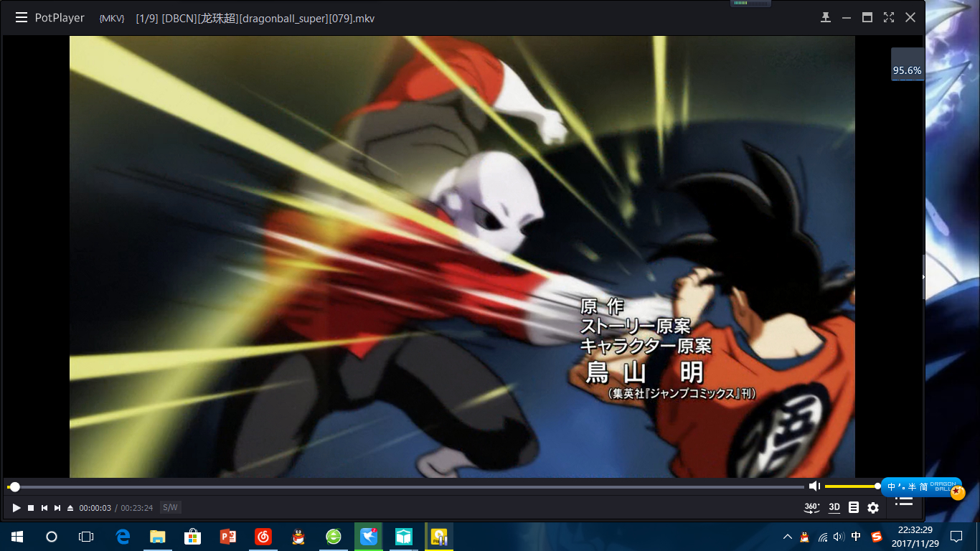
Task: Stop playback with the square icon
Action: pos(31,508)
